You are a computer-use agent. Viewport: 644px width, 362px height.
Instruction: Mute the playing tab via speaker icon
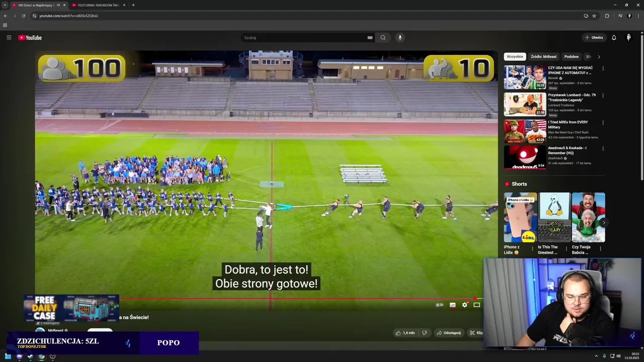pos(58,5)
